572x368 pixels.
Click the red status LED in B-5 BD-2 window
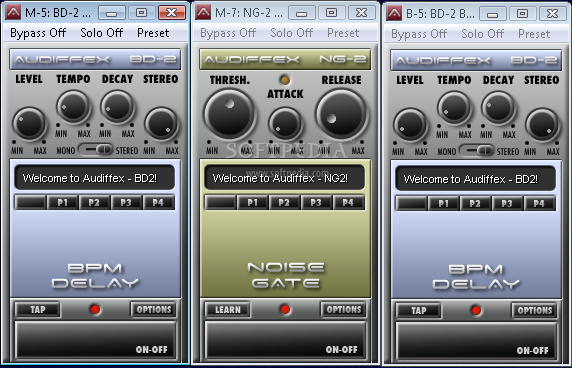(476, 310)
